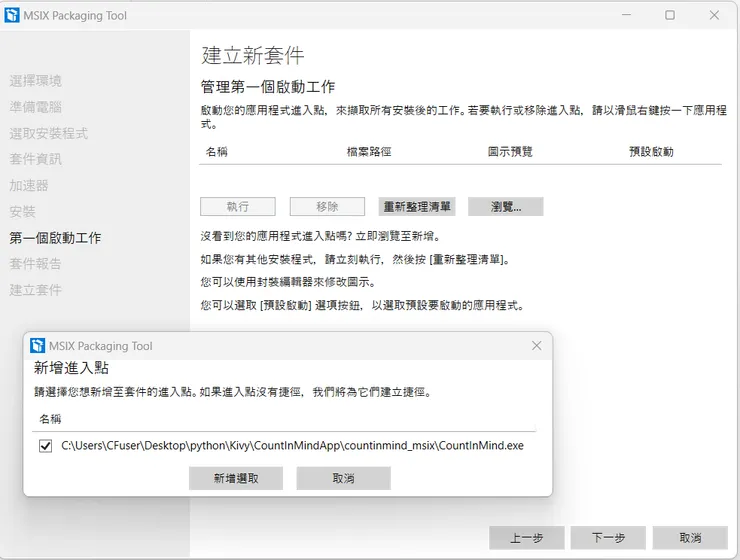This screenshot has width=740, height=560.
Task: Select the 建立套件 step in sidebar
Action: click(x=35, y=290)
